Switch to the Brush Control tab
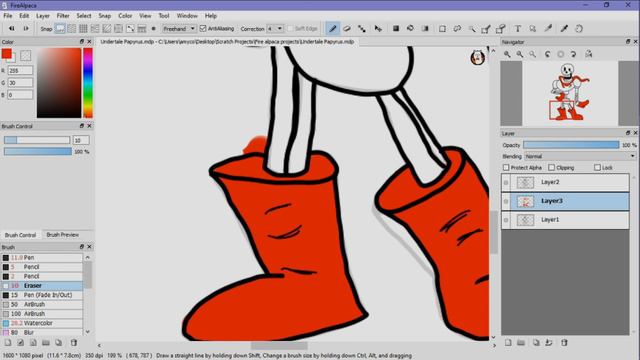 20,235
